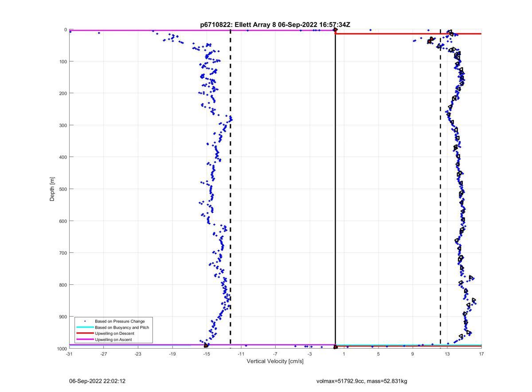Click the y-axis tick label '300'
532x392 pixels.
click(x=63, y=125)
